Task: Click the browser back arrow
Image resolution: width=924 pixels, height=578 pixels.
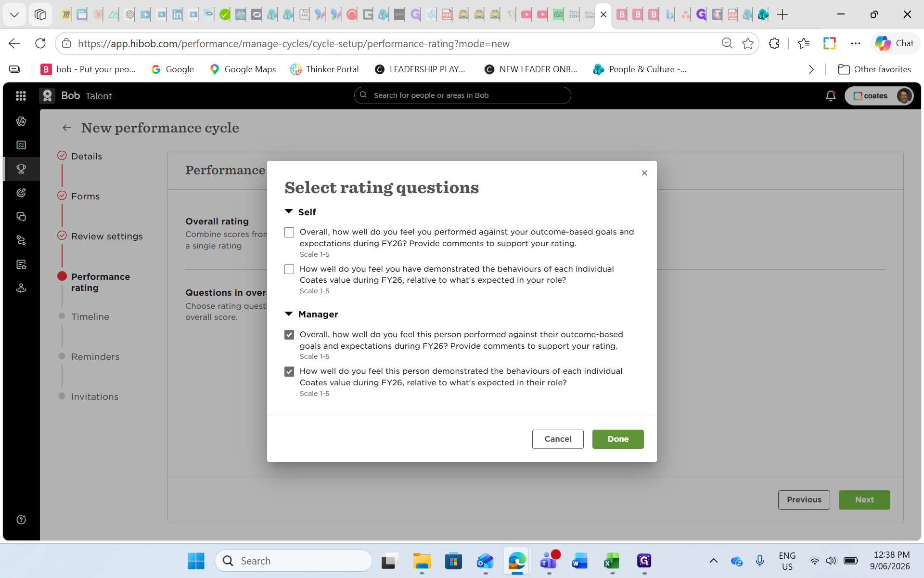Action: pyautogui.click(x=14, y=43)
